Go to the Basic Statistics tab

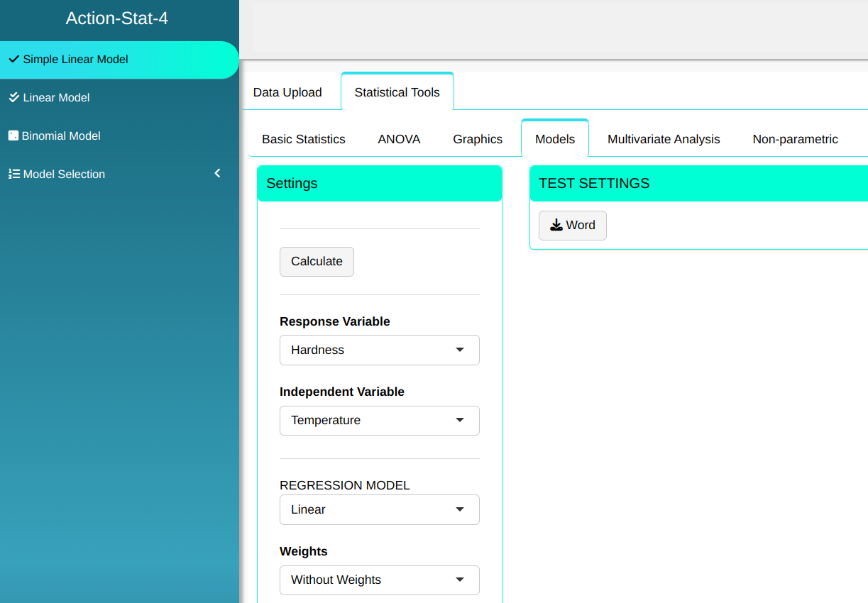point(304,139)
